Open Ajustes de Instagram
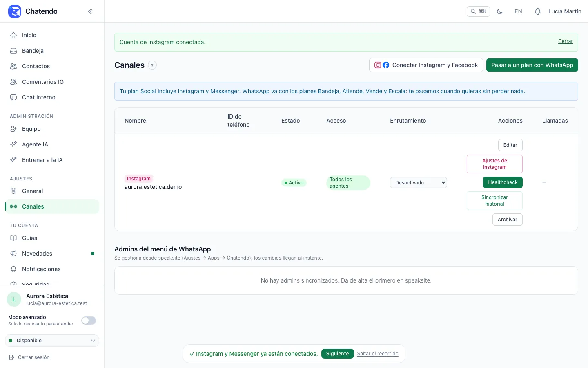The height and width of the screenshot is (368, 588). click(494, 164)
